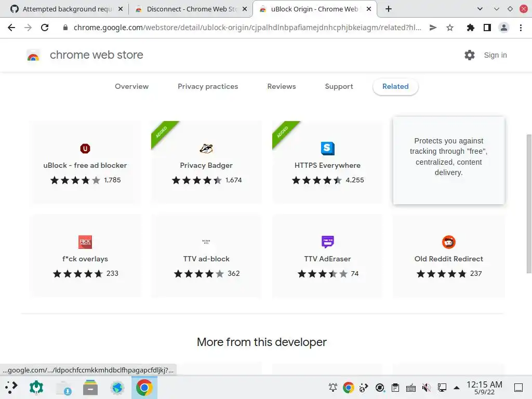Click the show desktop taskbar button
The height and width of the screenshot is (399, 532).
tap(518, 388)
